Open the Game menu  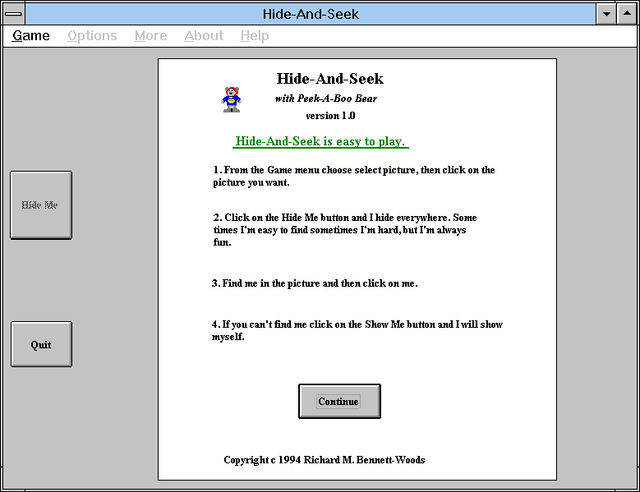tap(31, 36)
